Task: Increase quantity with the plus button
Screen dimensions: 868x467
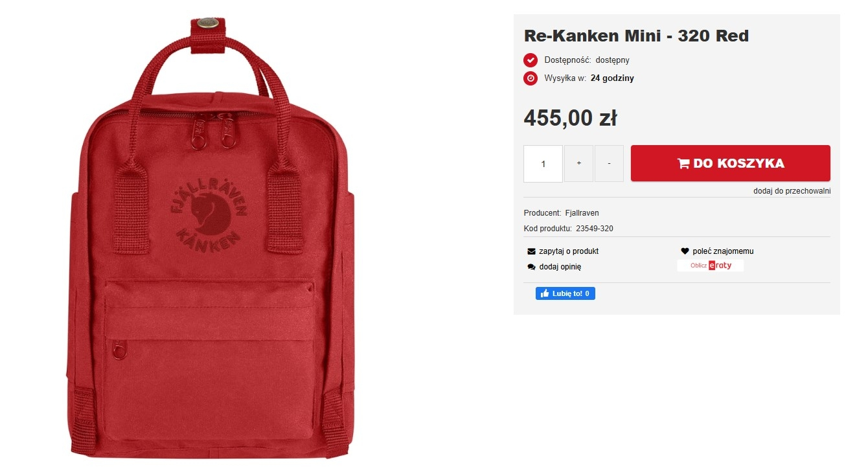Action: pos(579,164)
